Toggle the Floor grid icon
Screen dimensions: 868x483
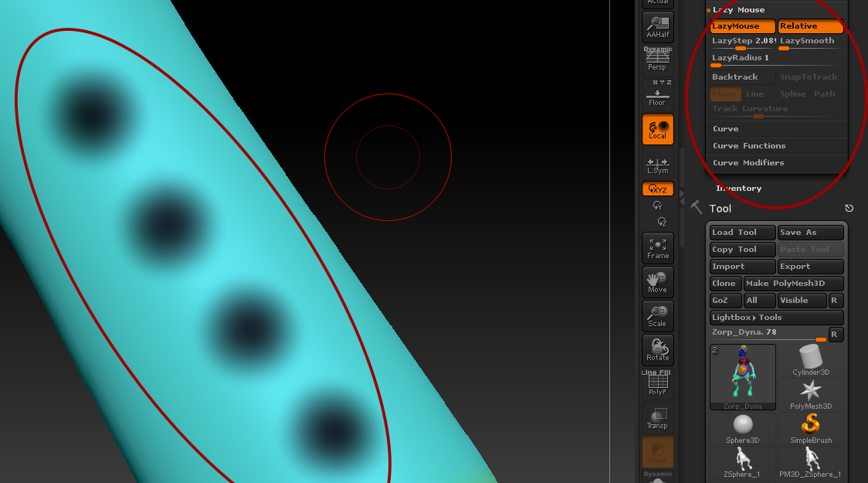pos(658,94)
